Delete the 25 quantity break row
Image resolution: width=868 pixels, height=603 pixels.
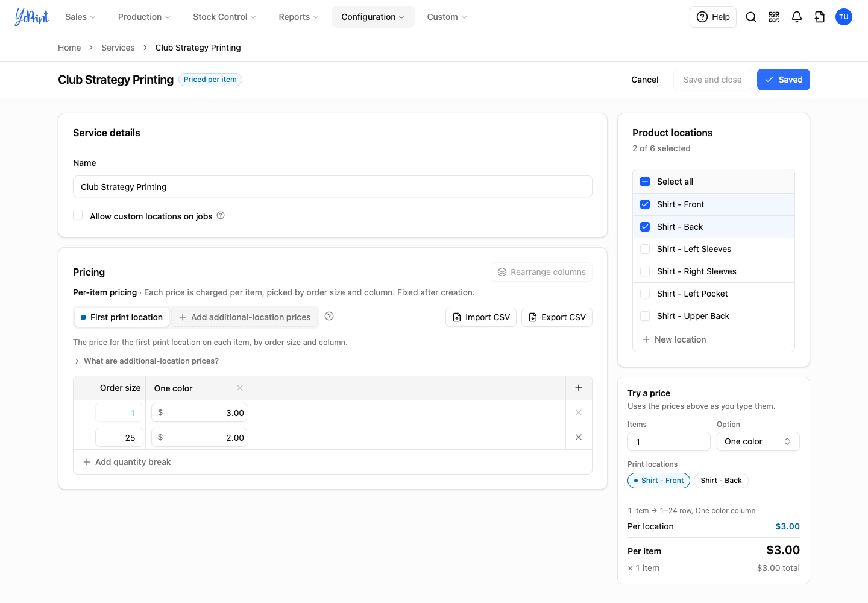[579, 437]
